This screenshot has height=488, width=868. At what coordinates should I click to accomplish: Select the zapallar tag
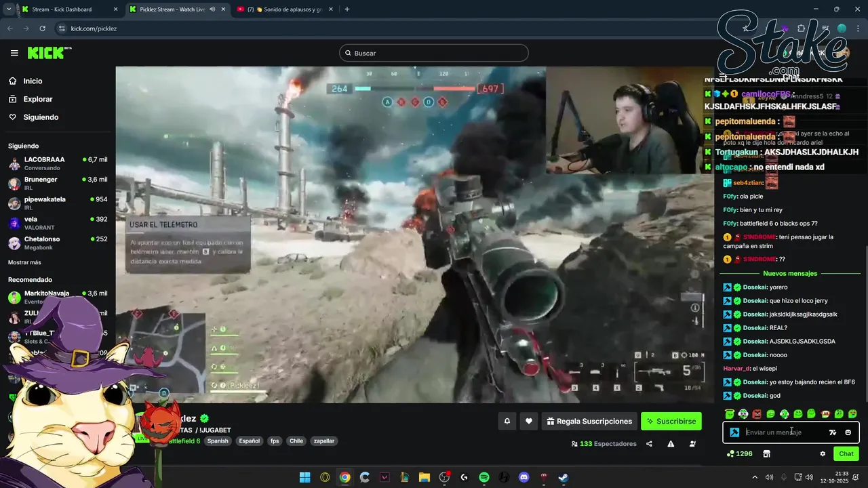(324, 441)
